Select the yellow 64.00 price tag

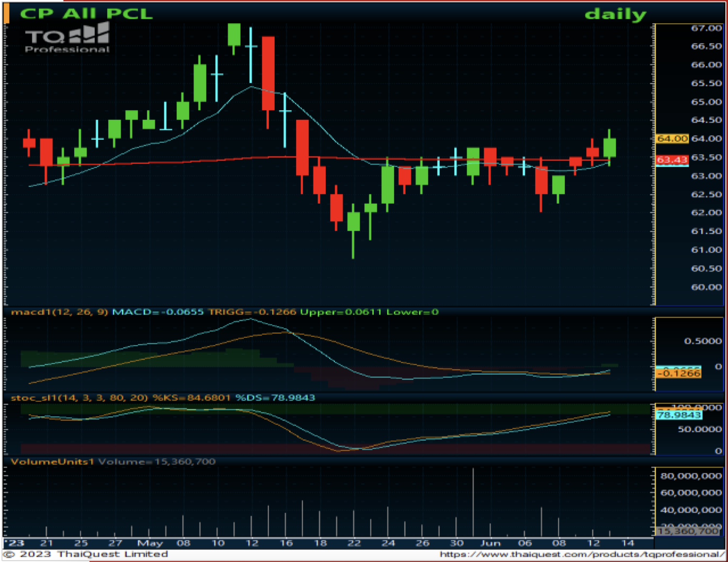point(672,139)
